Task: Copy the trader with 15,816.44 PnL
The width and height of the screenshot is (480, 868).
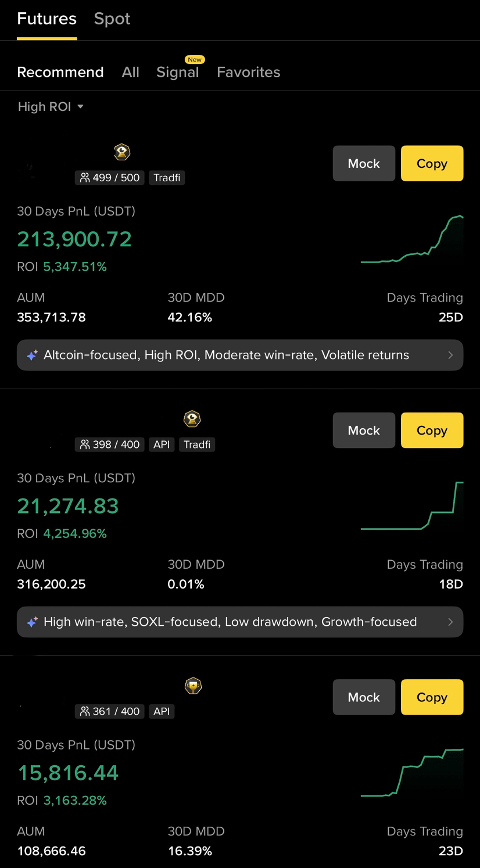Action: tap(432, 697)
